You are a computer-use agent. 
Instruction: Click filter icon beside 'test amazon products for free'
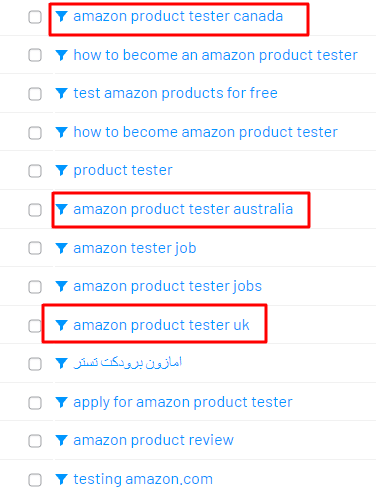[61, 93]
